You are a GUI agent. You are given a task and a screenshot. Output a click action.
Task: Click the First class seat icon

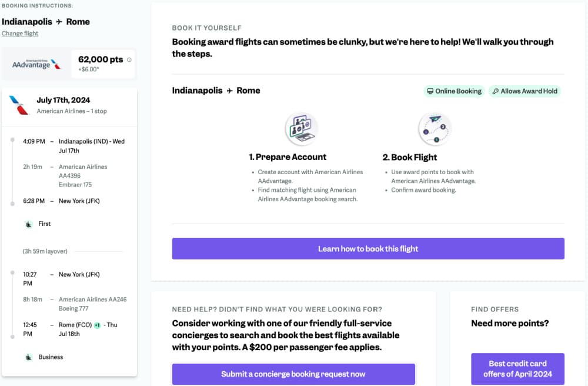[x=28, y=224]
